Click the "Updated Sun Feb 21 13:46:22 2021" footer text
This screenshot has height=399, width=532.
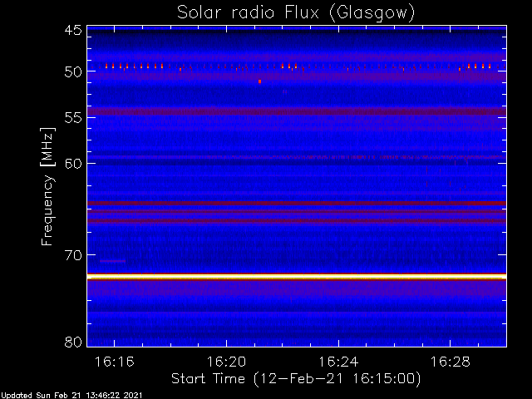71,396
